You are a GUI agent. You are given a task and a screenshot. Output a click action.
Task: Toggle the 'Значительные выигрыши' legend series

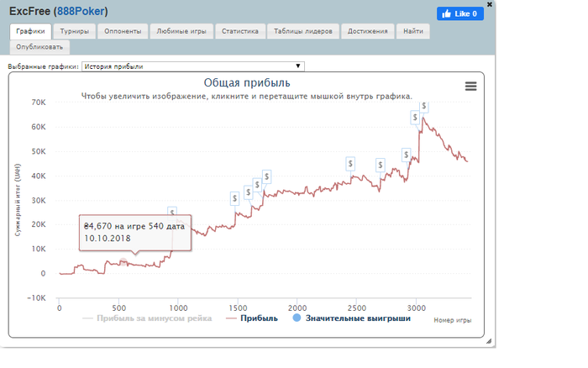pos(351,318)
